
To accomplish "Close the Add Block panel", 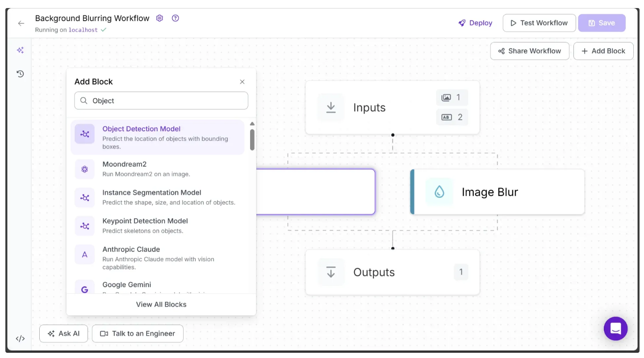I will tap(242, 82).
